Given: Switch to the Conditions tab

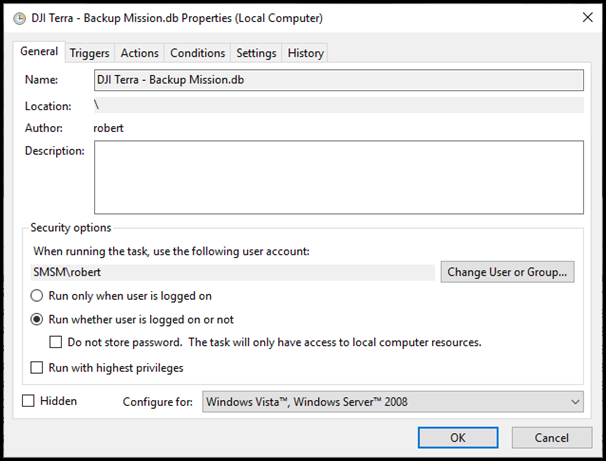Looking at the screenshot, I should click(x=197, y=53).
